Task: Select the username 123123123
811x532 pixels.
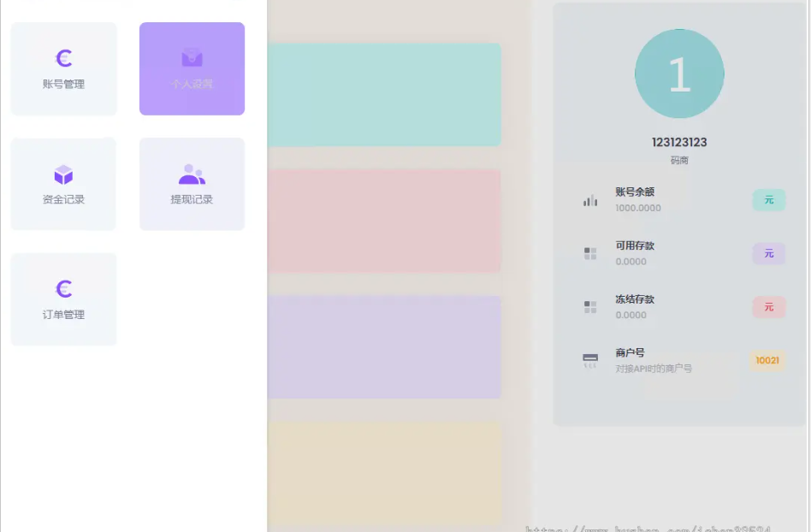Action: click(679, 142)
